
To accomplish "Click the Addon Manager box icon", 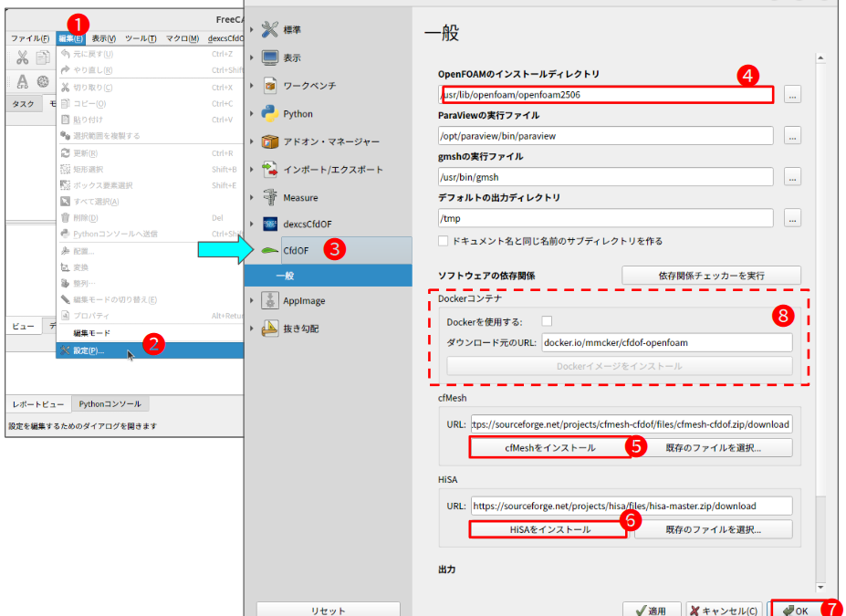I will (x=270, y=141).
